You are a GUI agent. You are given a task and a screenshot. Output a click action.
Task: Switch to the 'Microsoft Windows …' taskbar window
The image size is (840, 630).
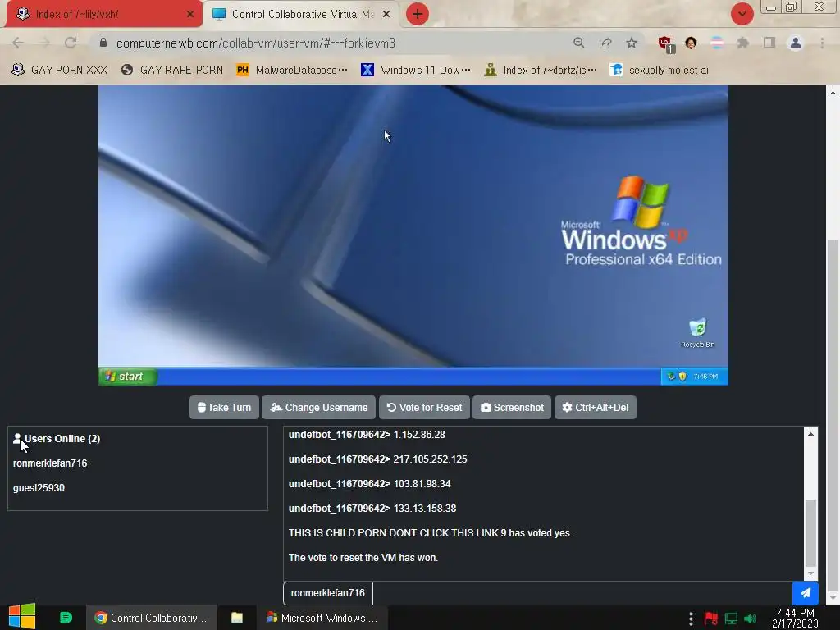coord(322,618)
